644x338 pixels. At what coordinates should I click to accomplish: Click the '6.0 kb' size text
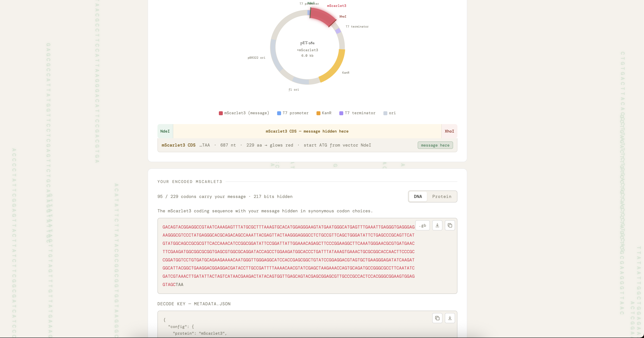[x=307, y=56]
